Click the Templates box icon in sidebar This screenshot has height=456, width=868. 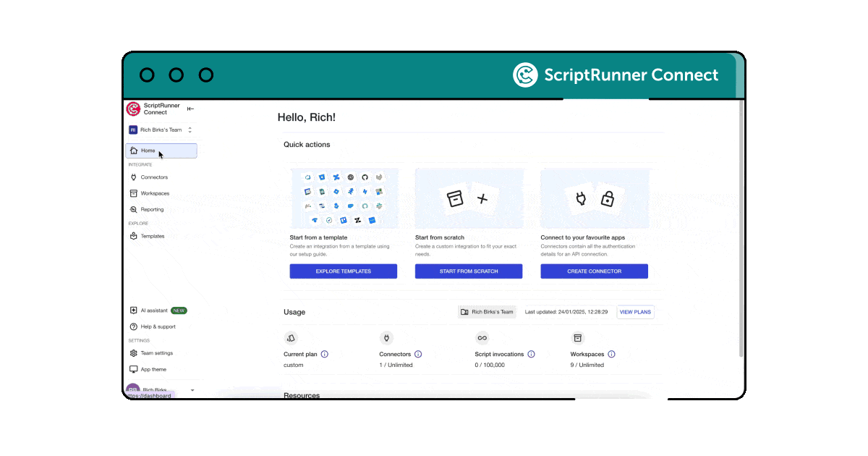point(133,236)
